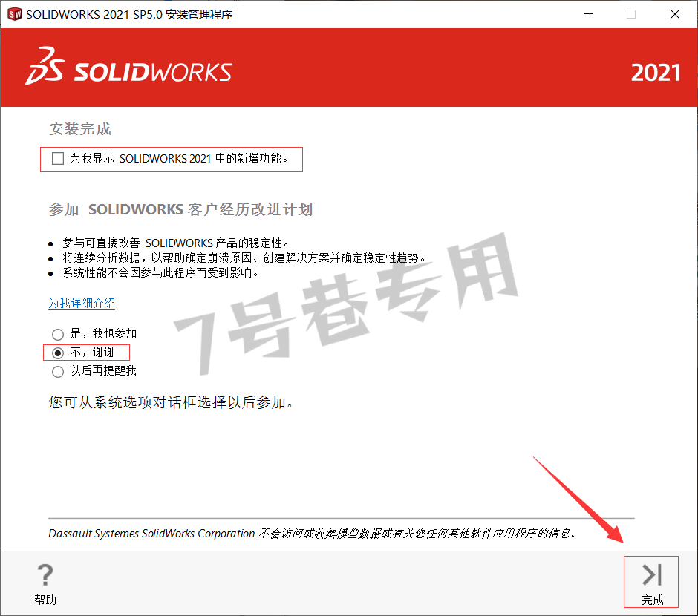
Task: Close the installation manager window
Action: pyautogui.click(x=675, y=14)
